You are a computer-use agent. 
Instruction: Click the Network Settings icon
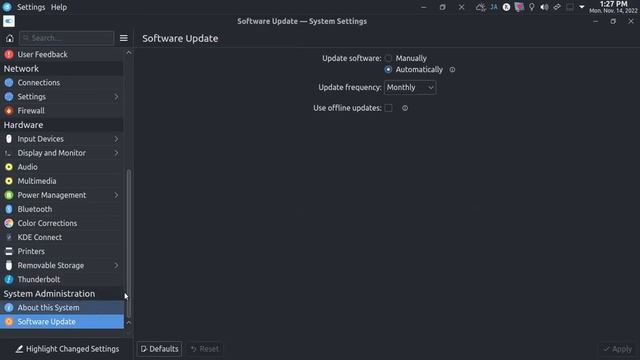(x=9, y=97)
